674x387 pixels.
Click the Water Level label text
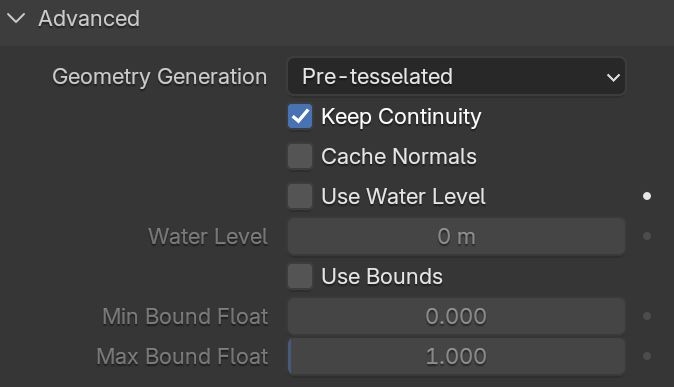pos(208,236)
